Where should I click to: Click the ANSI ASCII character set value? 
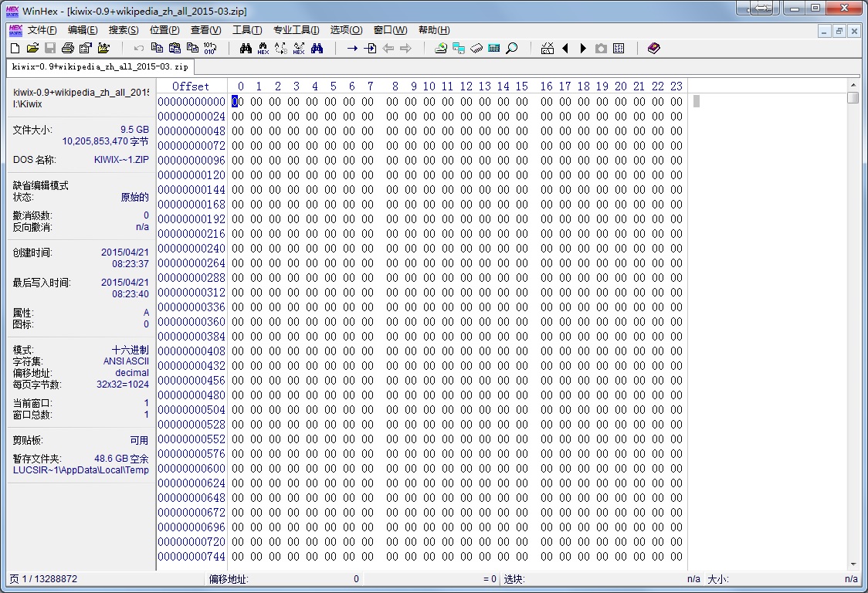pos(126,361)
